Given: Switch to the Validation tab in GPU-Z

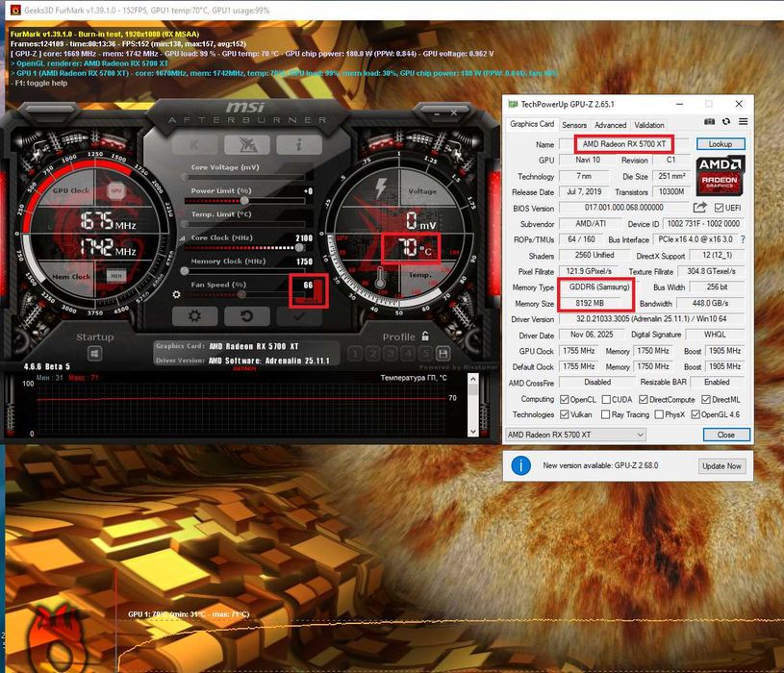Looking at the screenshot, I should pyautogui.click(x=649, y=125).
